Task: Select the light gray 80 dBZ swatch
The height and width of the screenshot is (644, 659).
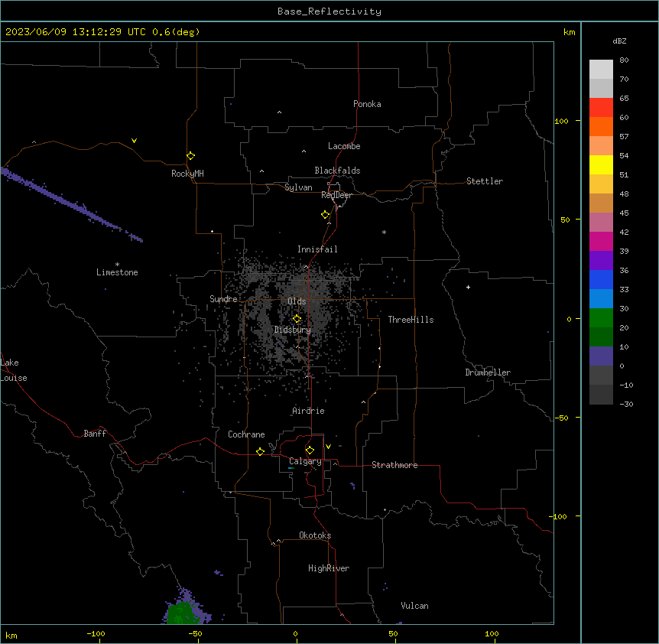Action: (x=601, y=70)
